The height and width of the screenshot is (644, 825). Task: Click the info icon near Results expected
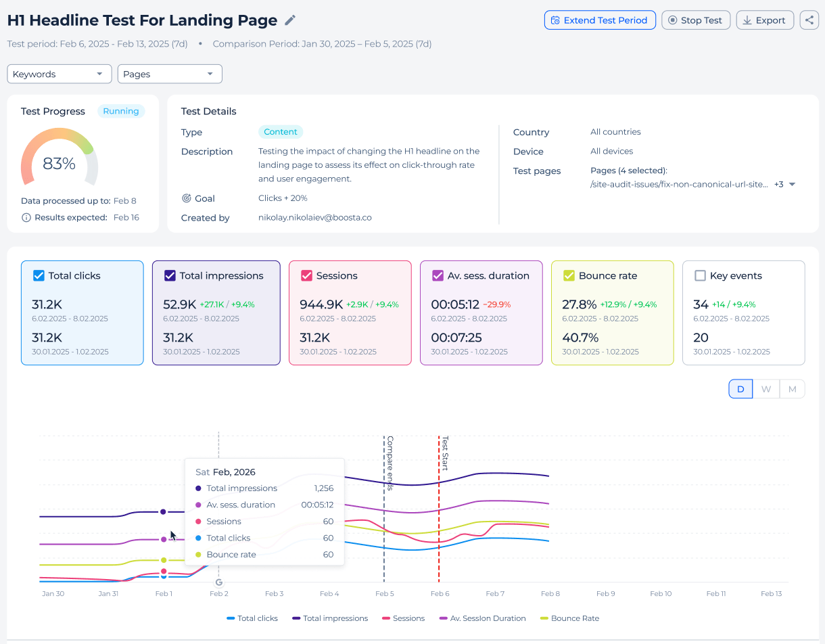(x=26, y=217)
